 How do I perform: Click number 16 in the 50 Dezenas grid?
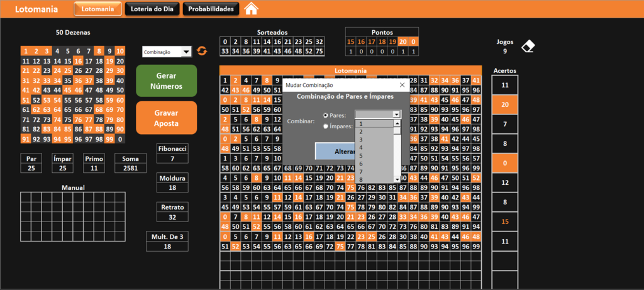[x=78, y=61]
